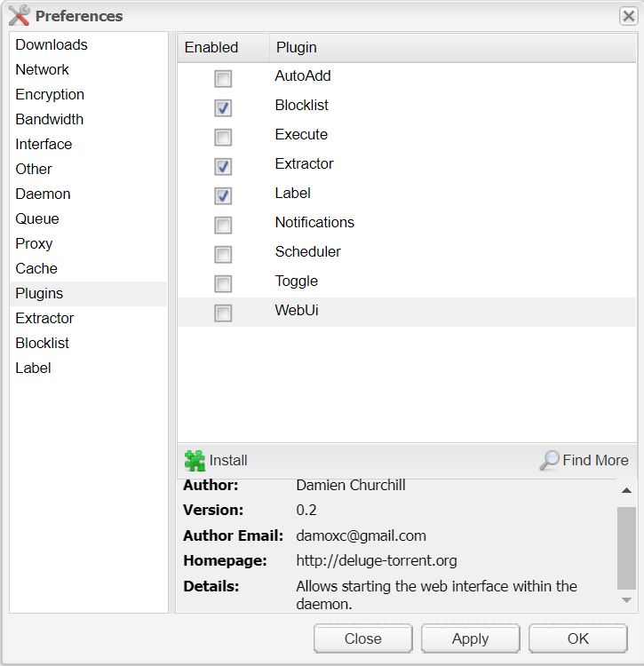Select the Plugins category
The width and height of the screenshot is (644, 666).
pyautogui.click(x=88, y=294)
